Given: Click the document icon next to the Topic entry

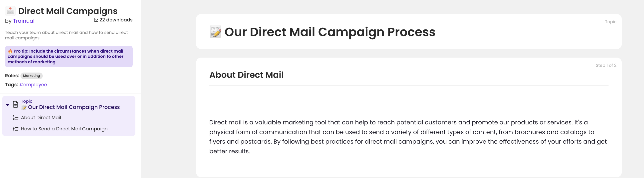Looking at the screenshot, I should coord(15,104).
